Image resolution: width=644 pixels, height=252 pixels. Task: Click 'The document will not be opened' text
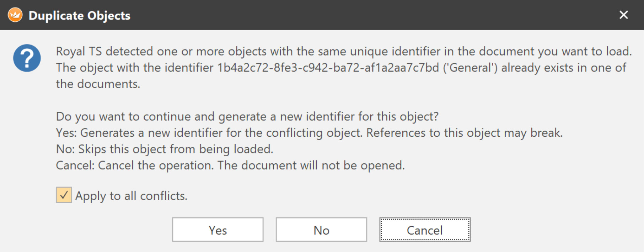311,166
